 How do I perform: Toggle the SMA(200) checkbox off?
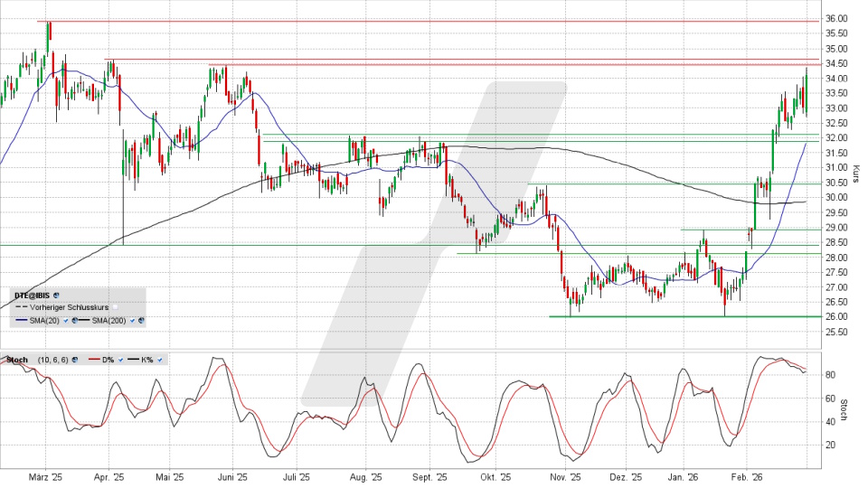click(x=132, y=321)
